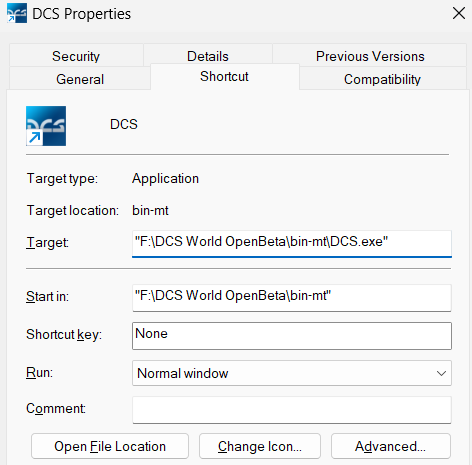The width and height of the screenshot is (472, 465).
Task: Expand the Run dropdown chevron arrow
Action: coord(441,373)
